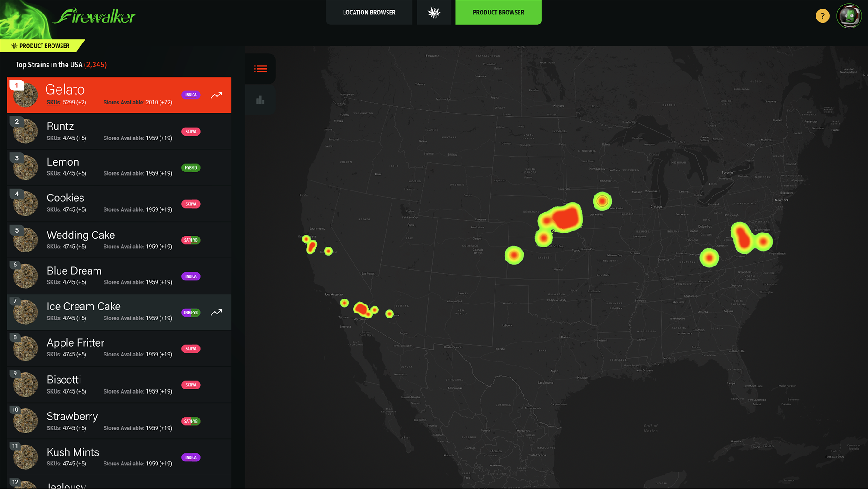Image resolution: width=868 pixels, height=489 pixels.
Task: Select the Strawberry strain row
Action: pyautogui.click(x=119, y=421)
